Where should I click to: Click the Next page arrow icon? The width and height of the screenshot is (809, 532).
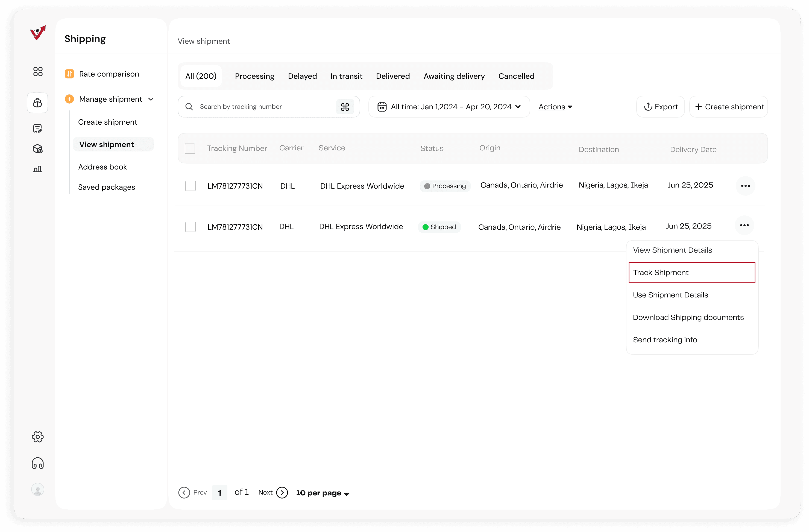(x=282, y=493)
